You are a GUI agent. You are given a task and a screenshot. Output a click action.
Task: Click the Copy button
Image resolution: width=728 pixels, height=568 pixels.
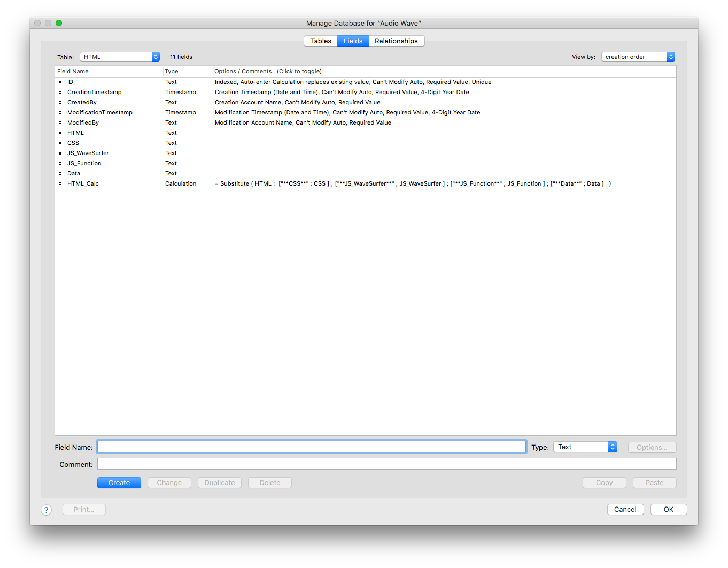click(x=605, y=482)
